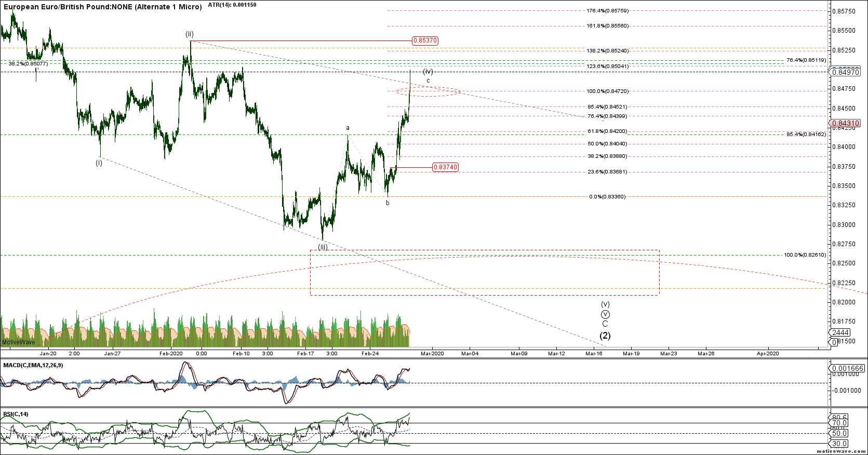Viewport: 868px width, 455px height.
Task: Click the (i) wave label
Action: (x=99, y=163)
